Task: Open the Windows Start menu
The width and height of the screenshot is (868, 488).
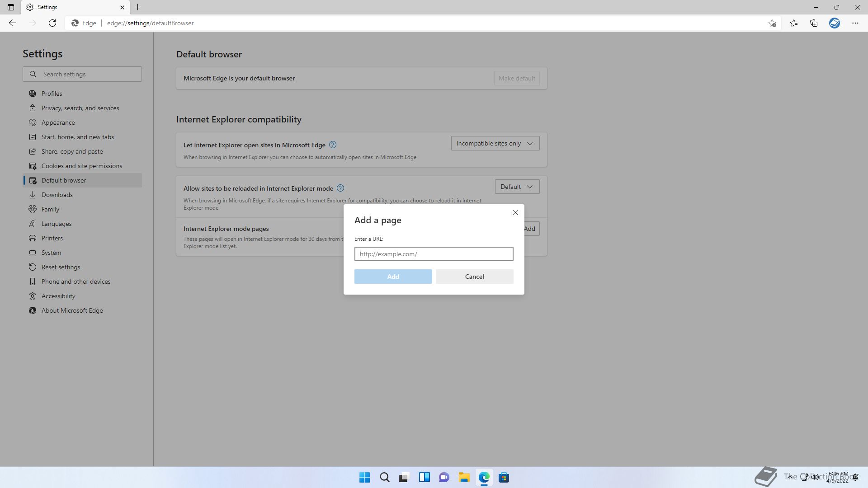Action: [x=364, y=477]
